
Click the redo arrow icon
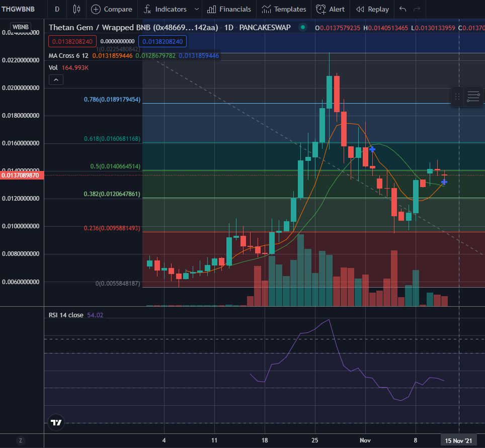[417, 9]
